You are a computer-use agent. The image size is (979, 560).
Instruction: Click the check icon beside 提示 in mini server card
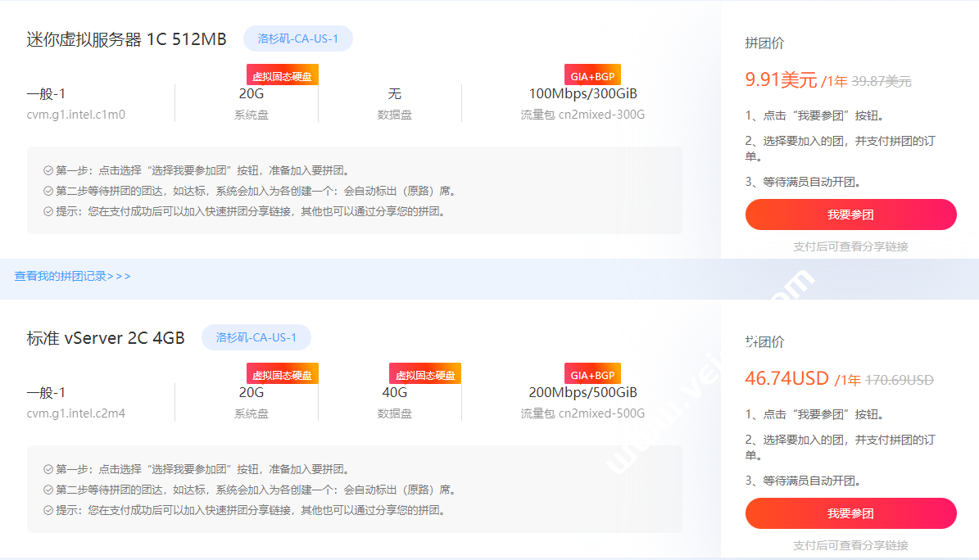point(48,212)
